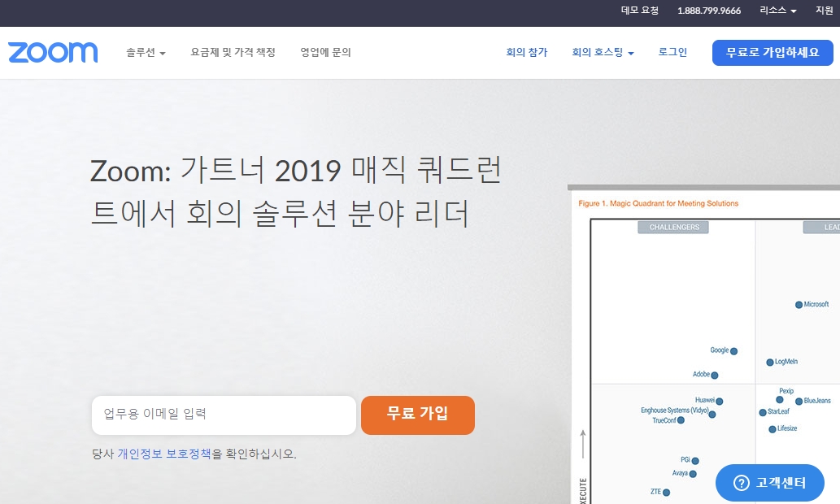Click the Zoom logo
840x504 pixels.
[x=53, y=53]
